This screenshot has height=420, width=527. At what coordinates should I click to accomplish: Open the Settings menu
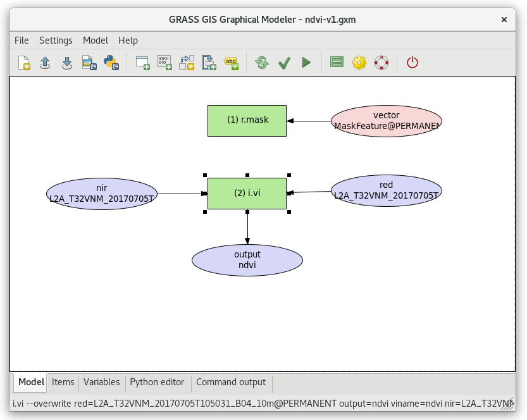[56, 40]
